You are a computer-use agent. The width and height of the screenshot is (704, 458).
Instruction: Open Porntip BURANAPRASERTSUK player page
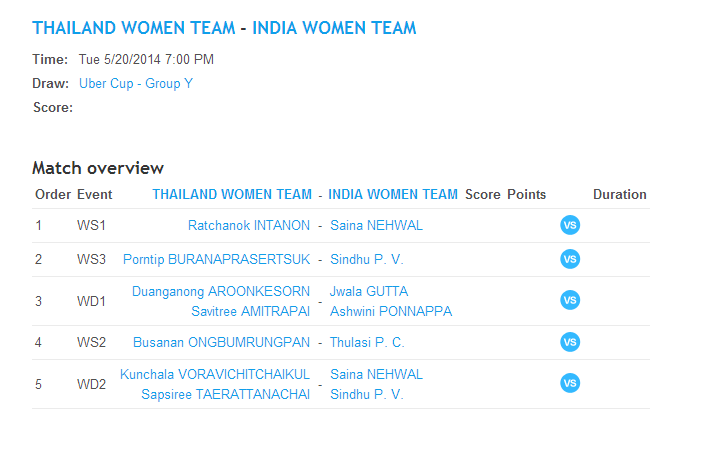click(217, 260)
